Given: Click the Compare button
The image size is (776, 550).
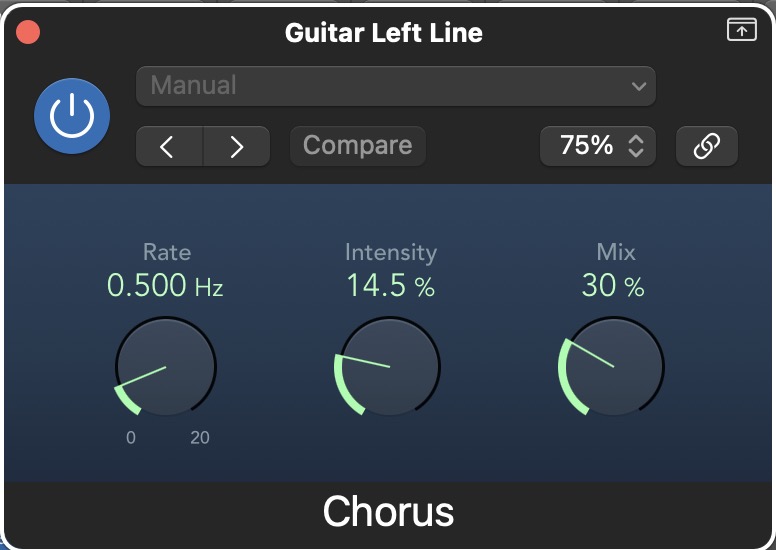Looking at the screenshot, I should tap(358, 146).
